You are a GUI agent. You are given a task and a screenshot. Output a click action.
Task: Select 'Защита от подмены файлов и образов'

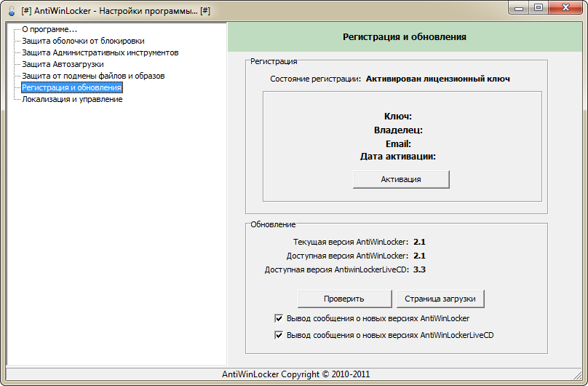93,76
